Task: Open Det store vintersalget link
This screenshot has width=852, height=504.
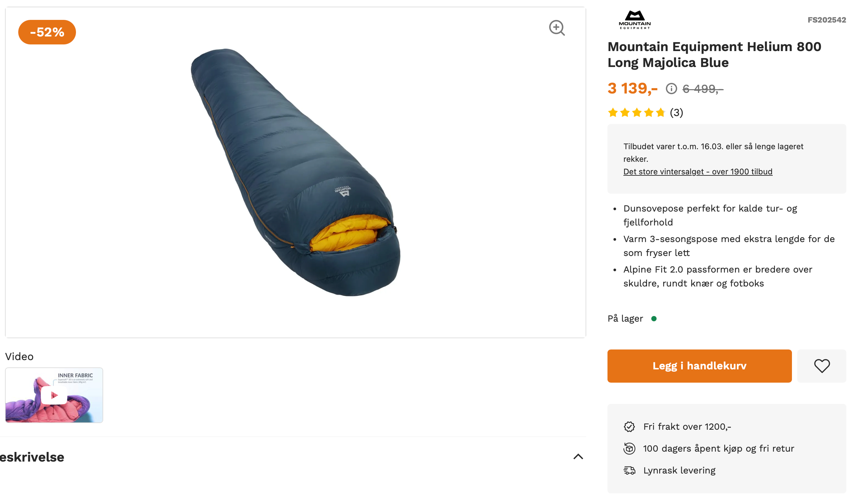Action: (697, 172)
